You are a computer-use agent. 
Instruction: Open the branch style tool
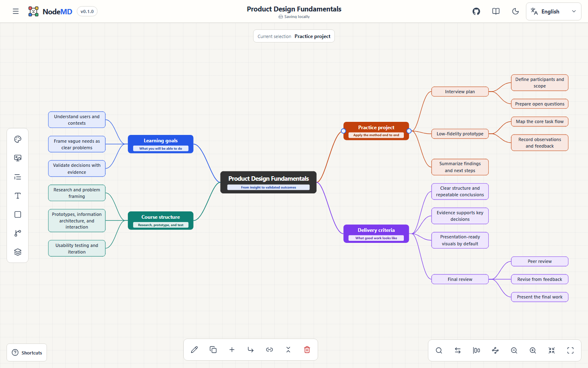(18, 233)
